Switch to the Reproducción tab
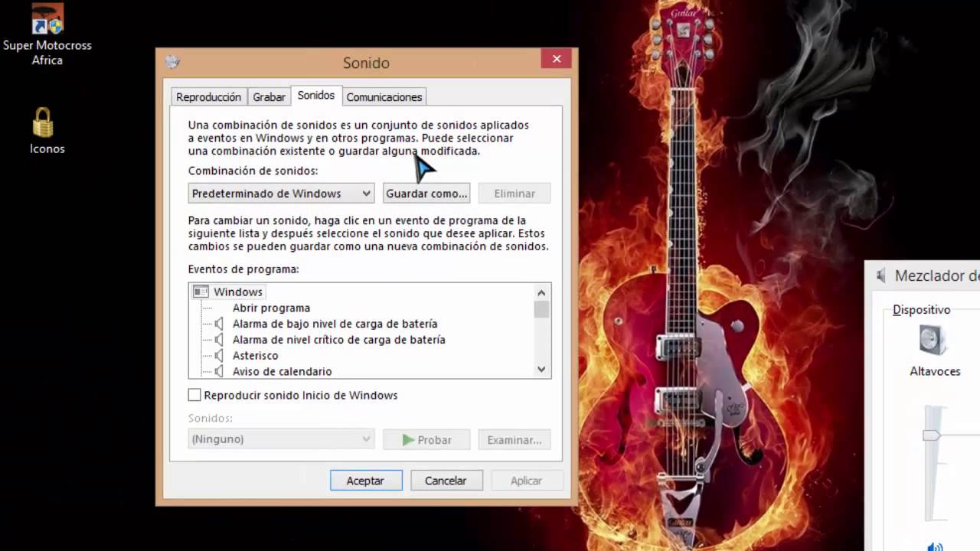The image size is (980, 551). pos(208,97)
